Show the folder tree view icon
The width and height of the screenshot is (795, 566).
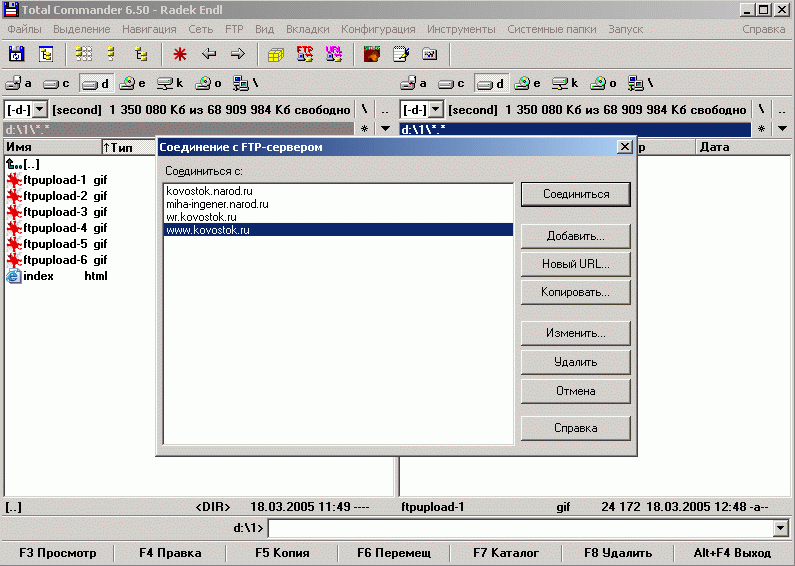[x=141, y=54]
